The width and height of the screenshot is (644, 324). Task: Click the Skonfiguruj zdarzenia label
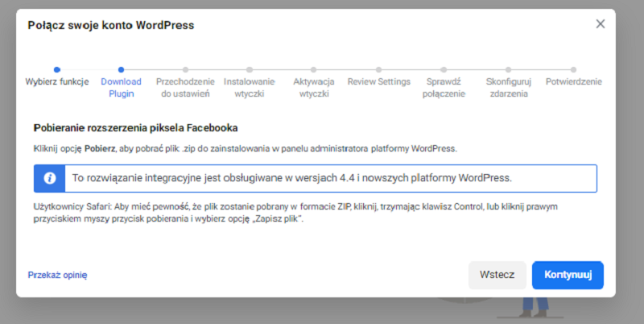coord(509,88)
